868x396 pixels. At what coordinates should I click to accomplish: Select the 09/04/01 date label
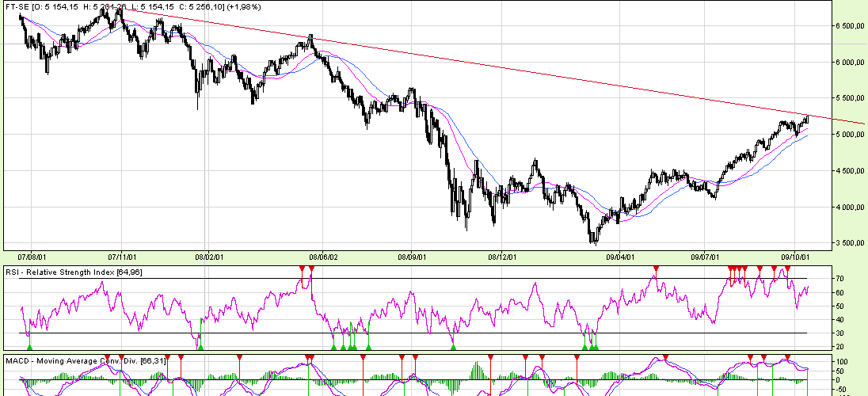620,257
